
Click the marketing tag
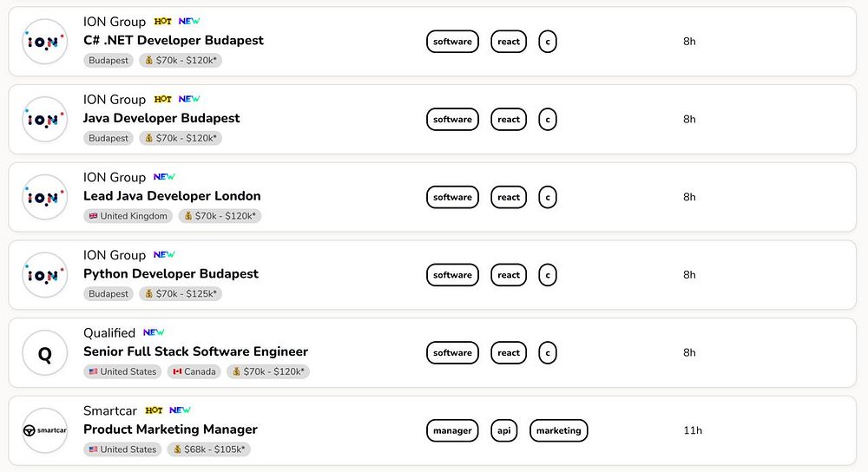point(558,430)
